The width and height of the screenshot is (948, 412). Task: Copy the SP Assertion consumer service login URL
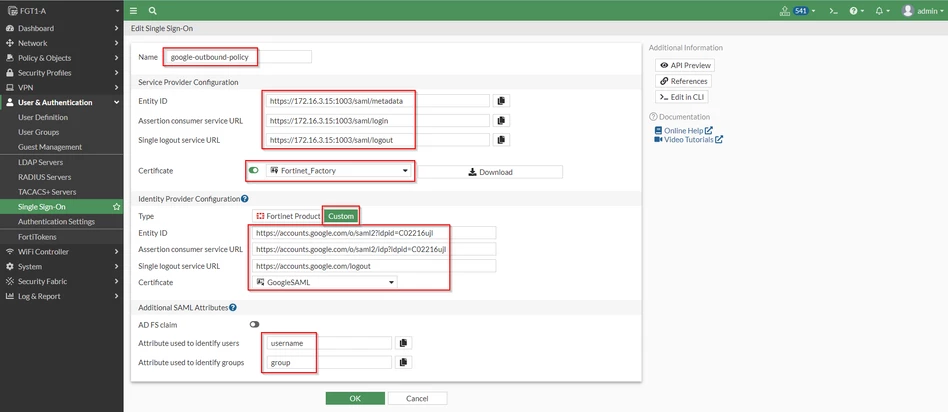(x=501, y=120)
